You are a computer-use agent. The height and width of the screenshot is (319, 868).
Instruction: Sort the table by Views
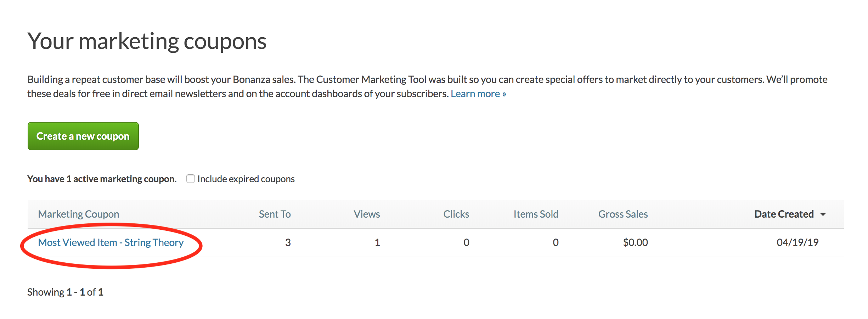point(367,214)
